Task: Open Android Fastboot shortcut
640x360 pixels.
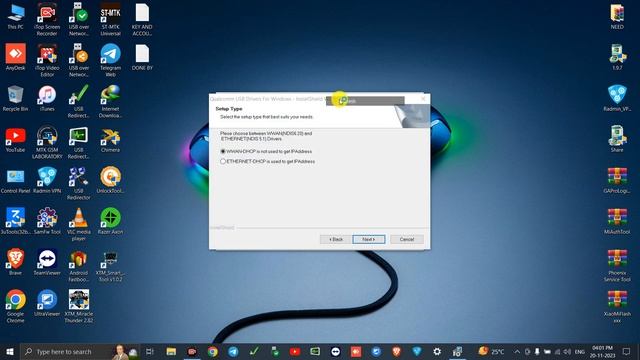Action: (x=78, y=265)
